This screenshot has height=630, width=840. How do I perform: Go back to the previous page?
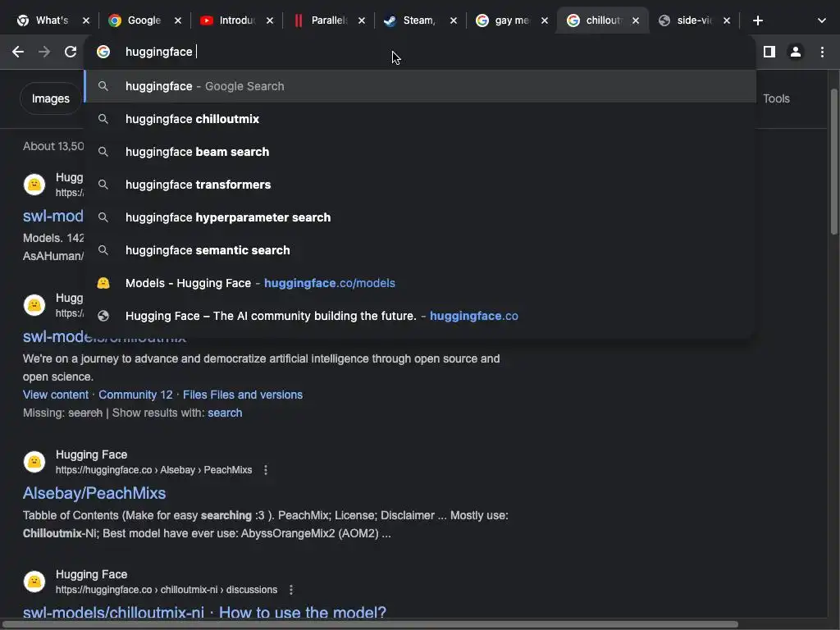[18, 52]
